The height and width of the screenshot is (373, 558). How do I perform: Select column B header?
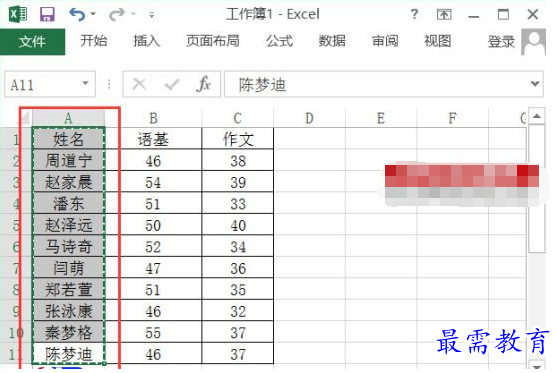click(153, 118)
